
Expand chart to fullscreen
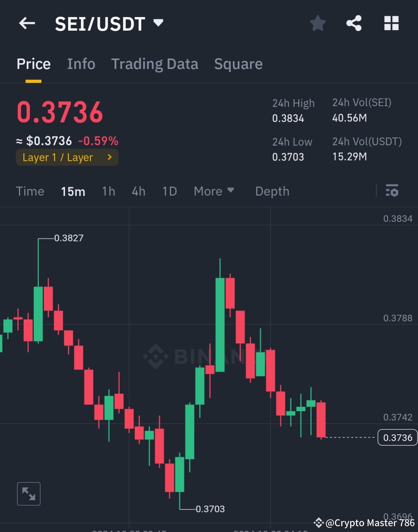[x=28, y=494]
